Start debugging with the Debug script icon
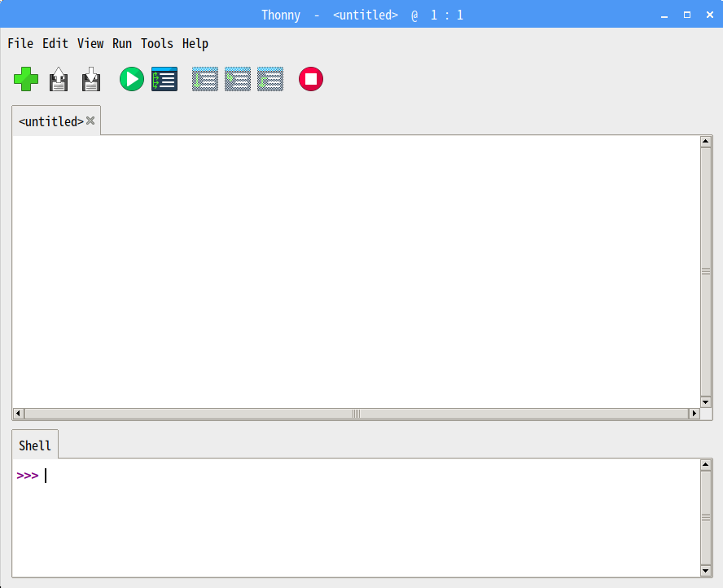 coord(164,79)
